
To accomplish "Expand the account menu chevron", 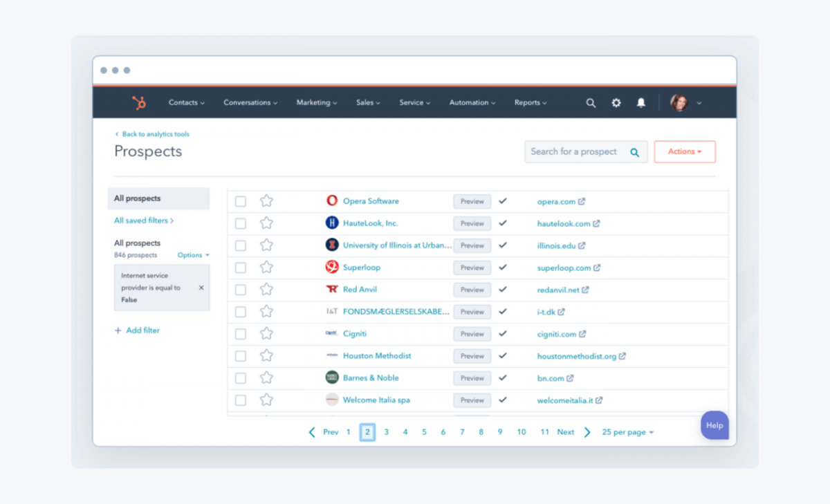I will pos(699,103).
